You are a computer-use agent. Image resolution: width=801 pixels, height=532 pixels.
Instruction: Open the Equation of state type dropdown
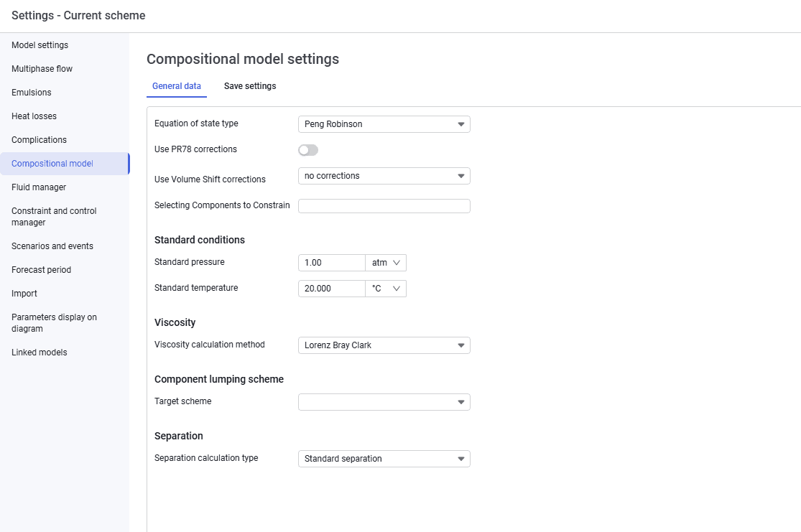pyautogui.click(x=384, y=124)
